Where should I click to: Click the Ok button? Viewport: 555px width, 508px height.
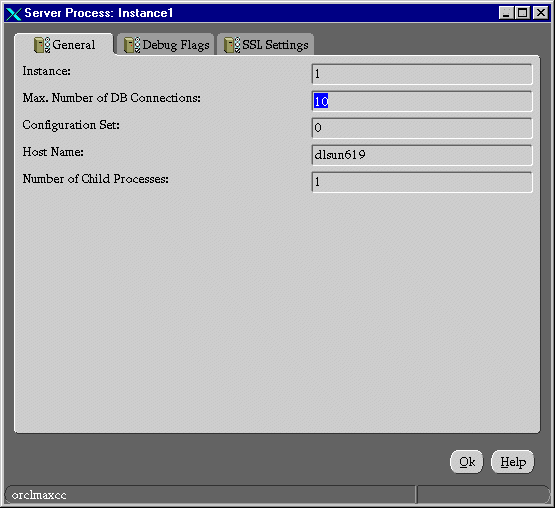coord(467,462)
